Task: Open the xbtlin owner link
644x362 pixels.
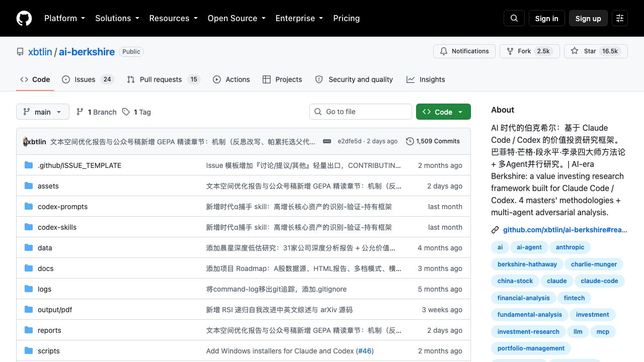Action: point(40,52)
